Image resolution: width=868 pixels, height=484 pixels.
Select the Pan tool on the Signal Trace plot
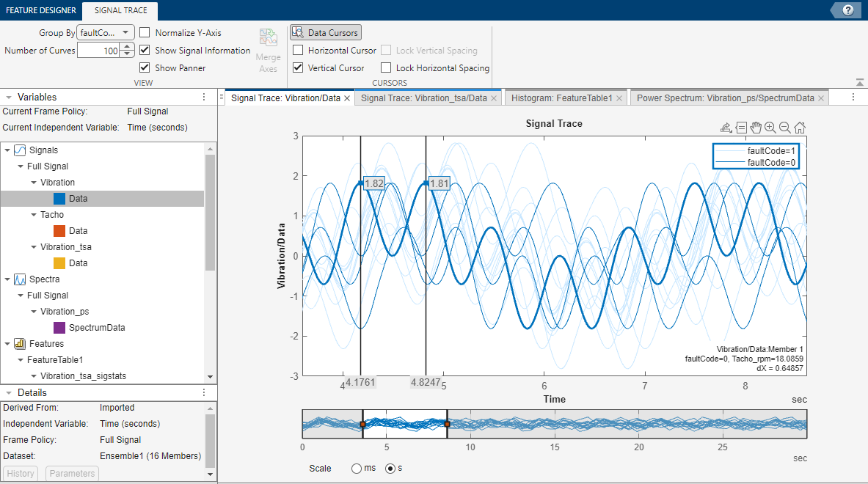(x=756, y=128)
